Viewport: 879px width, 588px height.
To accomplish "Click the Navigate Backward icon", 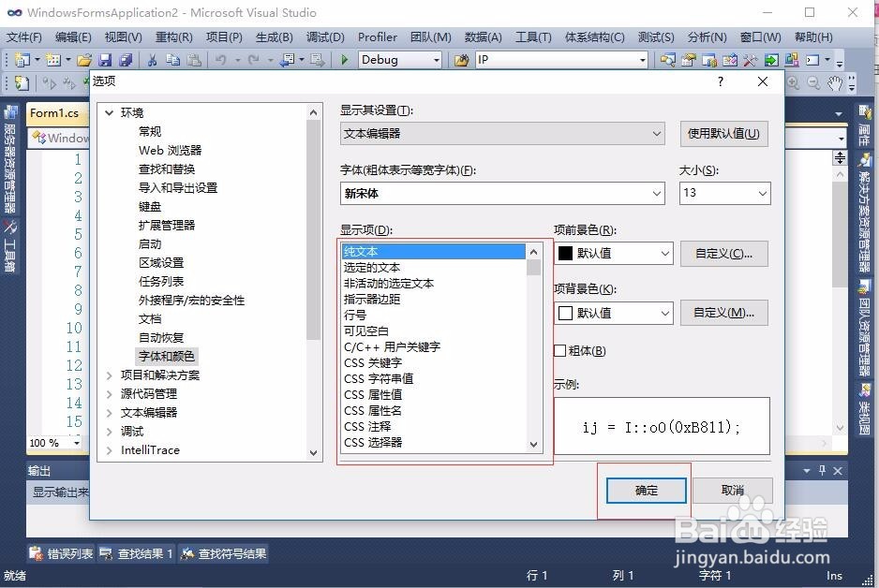I will click(288, 59).
